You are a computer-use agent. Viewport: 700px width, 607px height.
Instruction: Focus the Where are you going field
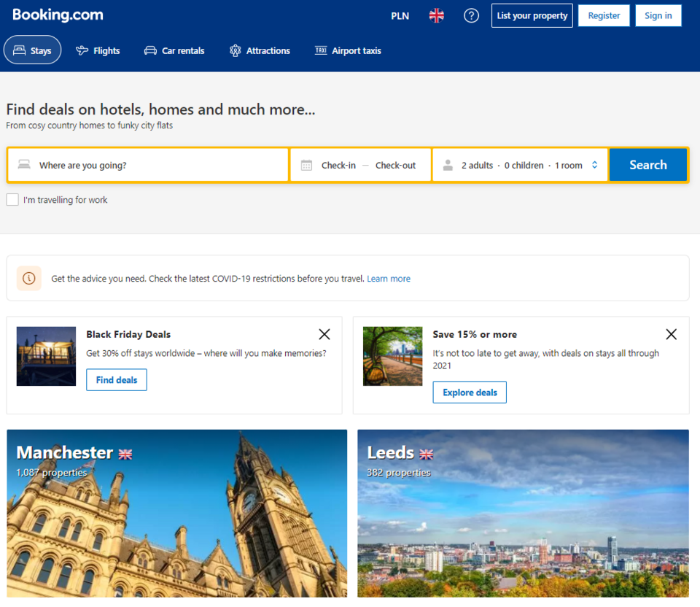click(x=148, y=165)
